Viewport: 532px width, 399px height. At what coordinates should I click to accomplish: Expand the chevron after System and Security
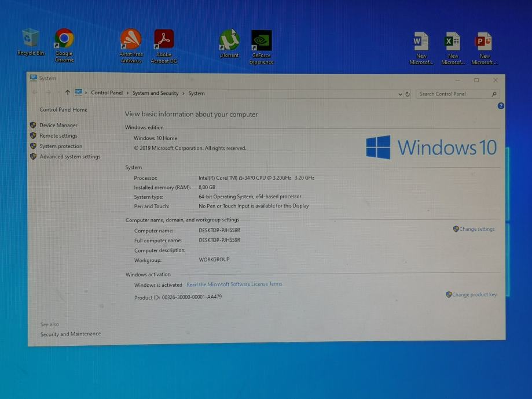(x=184, y=93)
